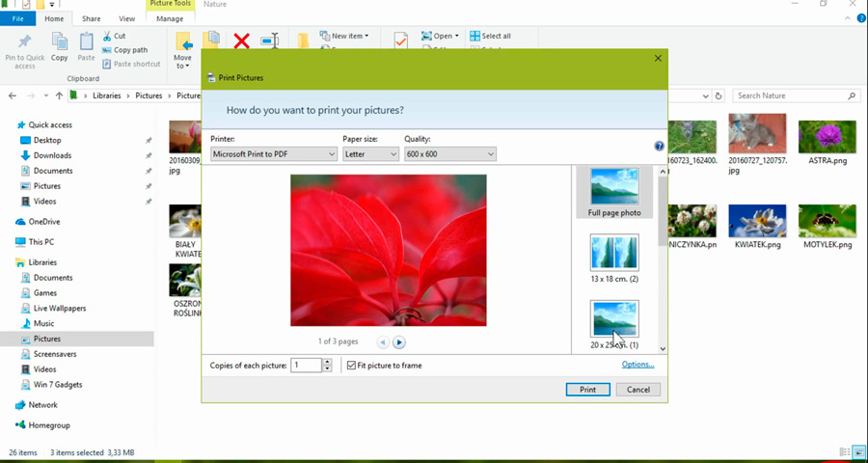This screenshot has width=868, height=463.
Task: Open Network in navigation pane
Action: point(36,405)
